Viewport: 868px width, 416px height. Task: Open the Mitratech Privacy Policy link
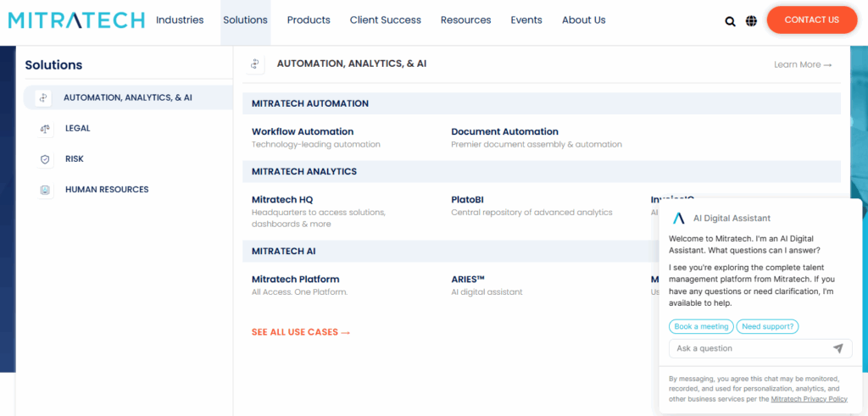click(x=809, y=399)
